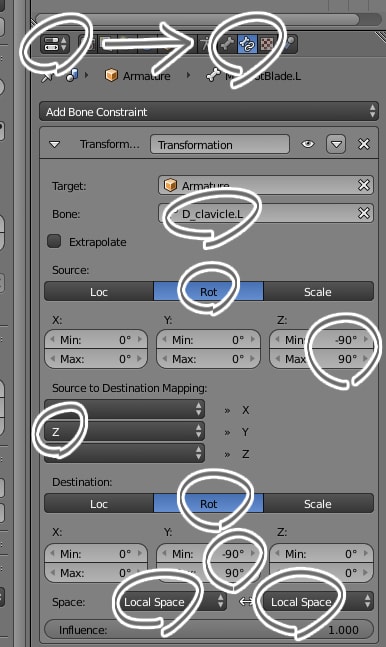Image resolution: width=386 pixels, height=647 pixels.
Task: Clear the Target Armature field
Action: pyautogui.click(x=364, y=185)
